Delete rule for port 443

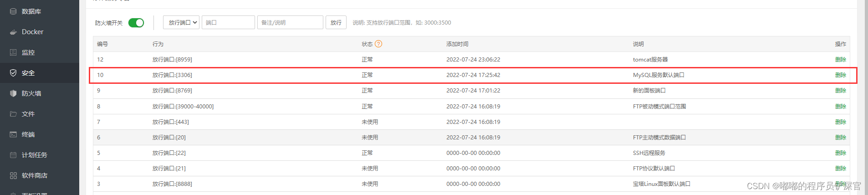pyautogui.click(x=840, y=122)
